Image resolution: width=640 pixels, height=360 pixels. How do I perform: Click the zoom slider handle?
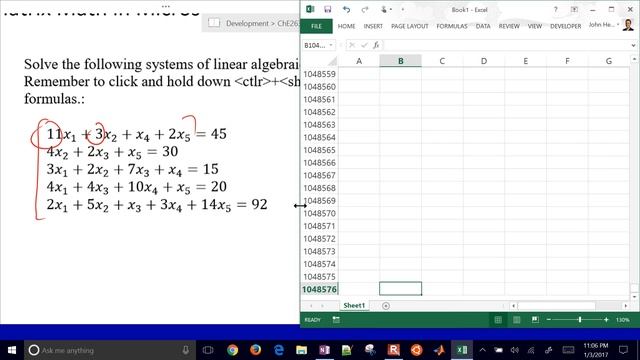580,320
